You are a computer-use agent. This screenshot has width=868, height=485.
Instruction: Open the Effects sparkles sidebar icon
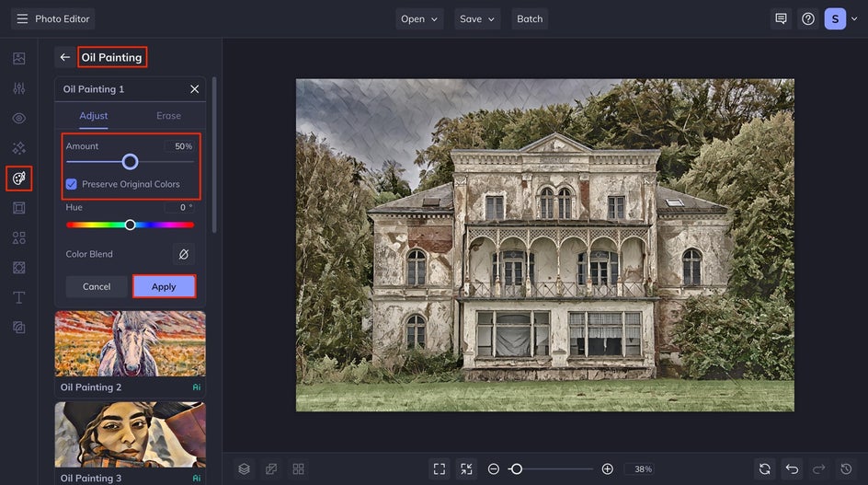pyautogui.click(x=18, y=148)
